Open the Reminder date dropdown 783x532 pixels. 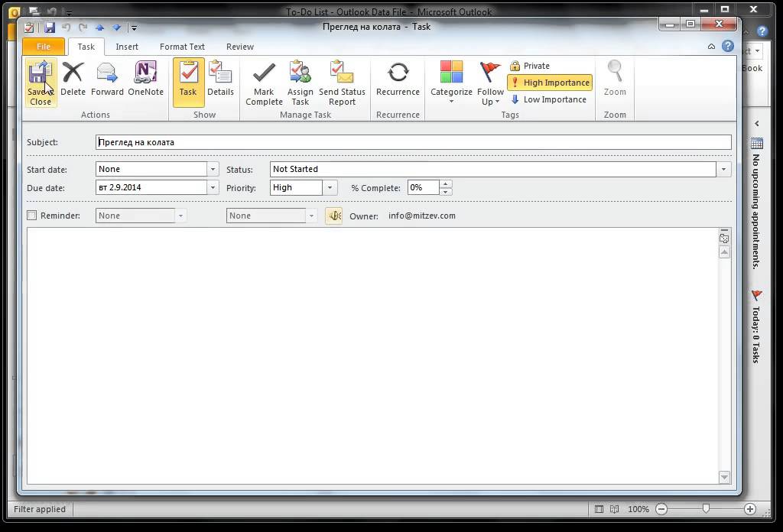[x=180, y=216]
